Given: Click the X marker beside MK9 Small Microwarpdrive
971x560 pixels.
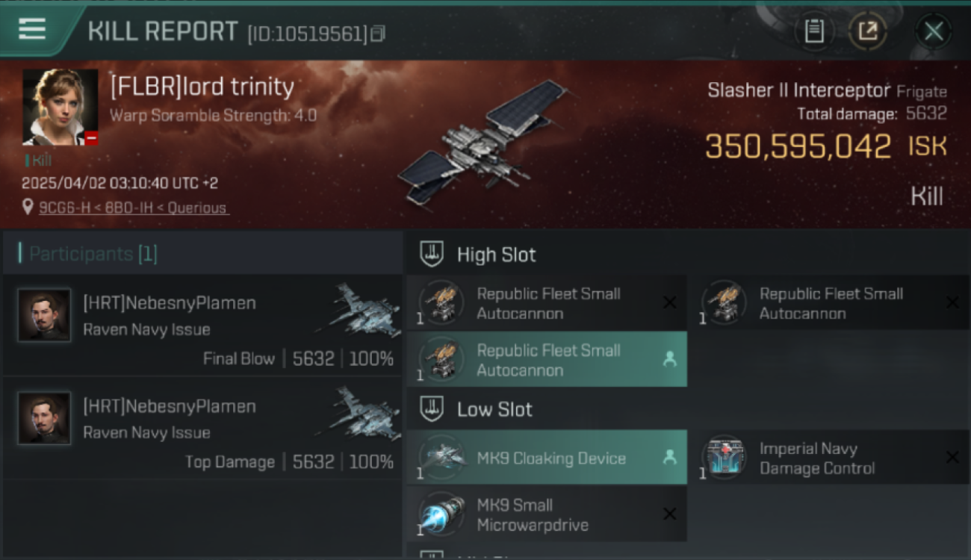Looking at the screenshot, I should [x=669, y=514].
